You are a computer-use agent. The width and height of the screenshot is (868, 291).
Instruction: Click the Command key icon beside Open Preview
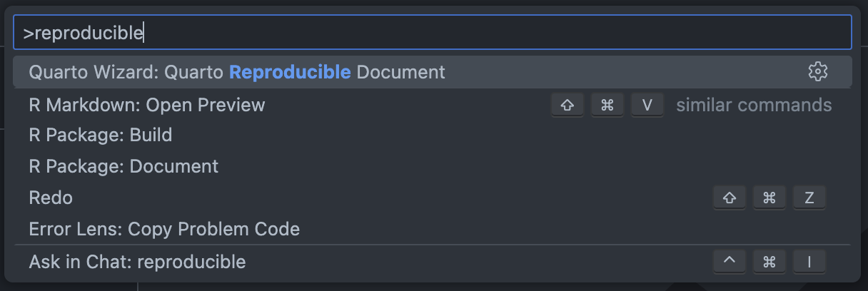coord(607,105)
